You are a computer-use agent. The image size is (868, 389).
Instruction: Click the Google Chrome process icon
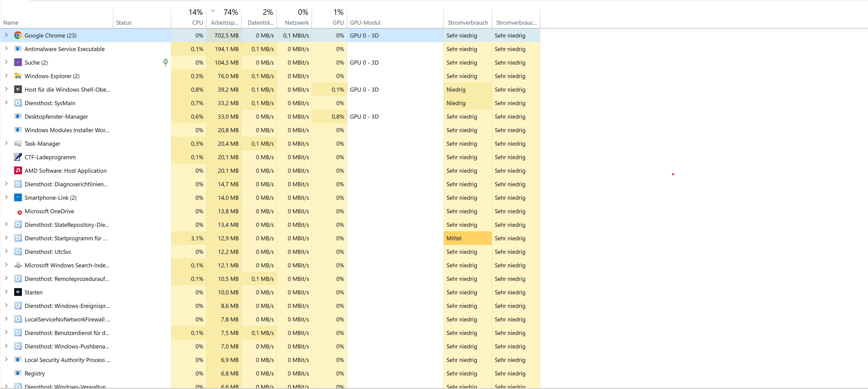tap(18, 35)
